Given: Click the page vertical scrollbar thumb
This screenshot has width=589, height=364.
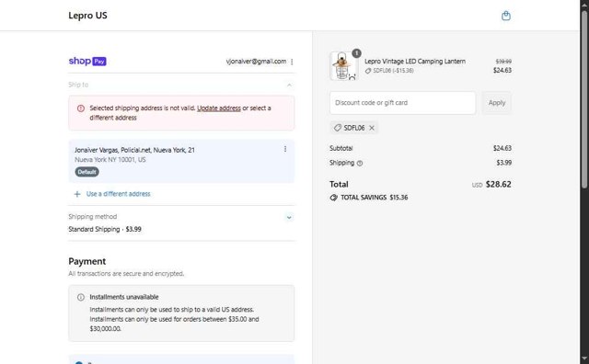Looking at the screenshot, I should click(584, 99).
